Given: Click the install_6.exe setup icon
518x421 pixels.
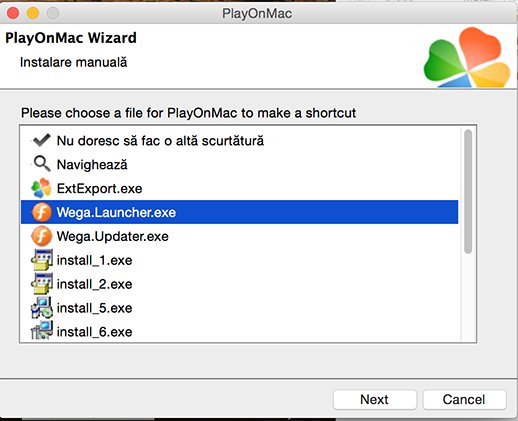Looking at the screenshot, I should click(x=42, y=331).
